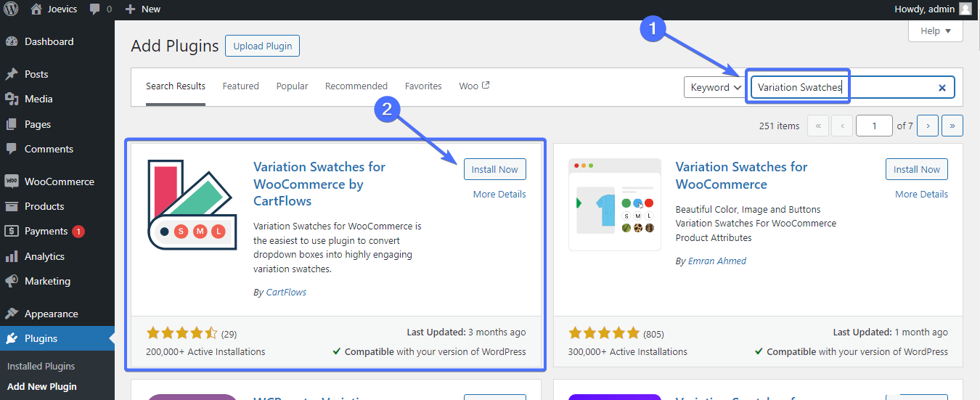Install the Emran Ahmed Variation Swatches plugin

tap(917, 169)
